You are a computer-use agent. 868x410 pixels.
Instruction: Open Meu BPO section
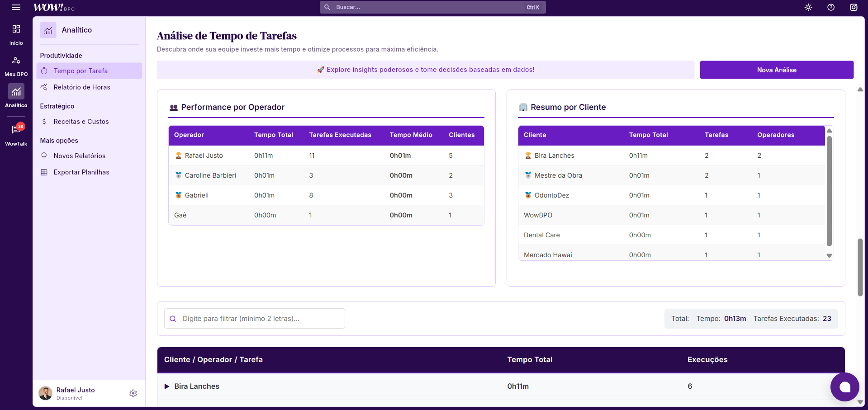pos(16,66)
